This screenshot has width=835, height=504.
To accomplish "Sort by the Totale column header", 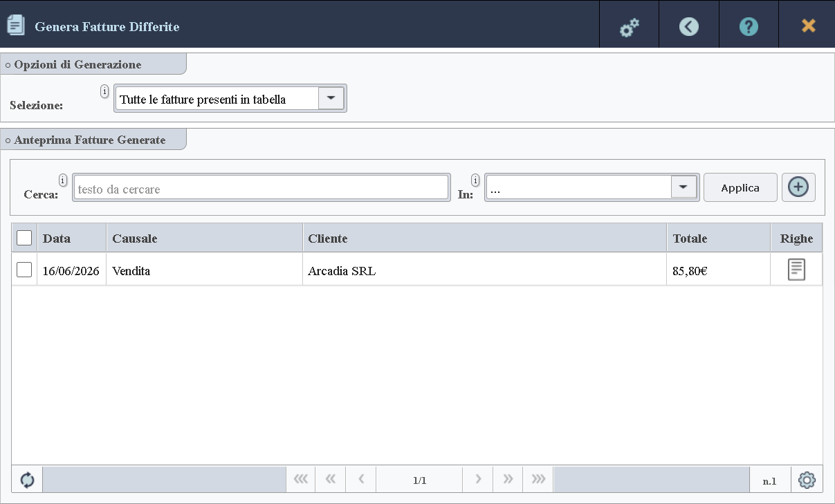I will 719,238.
